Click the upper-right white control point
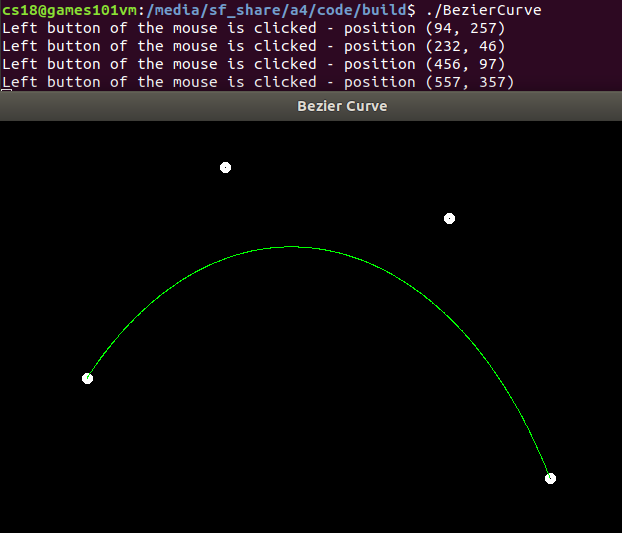This screenshot has height=533, width=622. 449,219
